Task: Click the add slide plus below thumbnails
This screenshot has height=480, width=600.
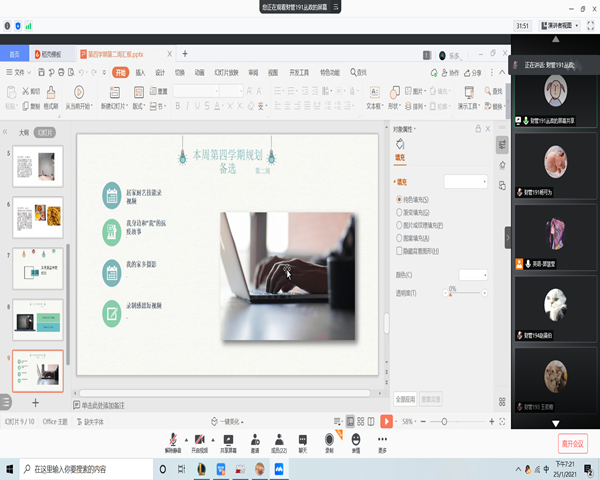Action: (x=35, y=403)
